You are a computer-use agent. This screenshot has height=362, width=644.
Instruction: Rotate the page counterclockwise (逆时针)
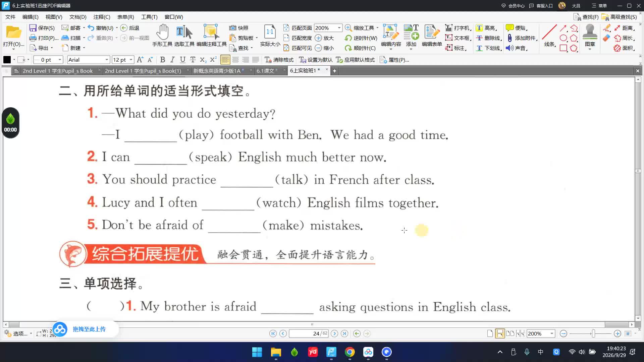(361, 38)
